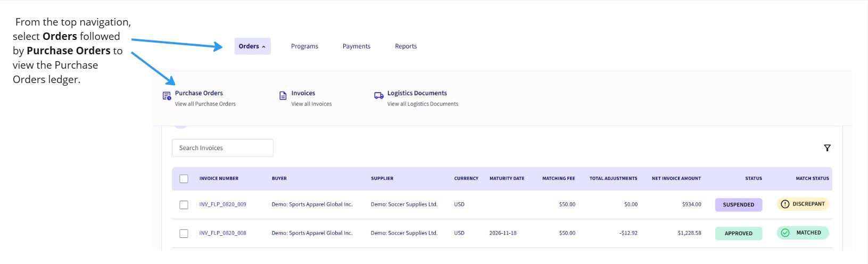Click the MATCH STATUS column header

click(x=813, y=179)
